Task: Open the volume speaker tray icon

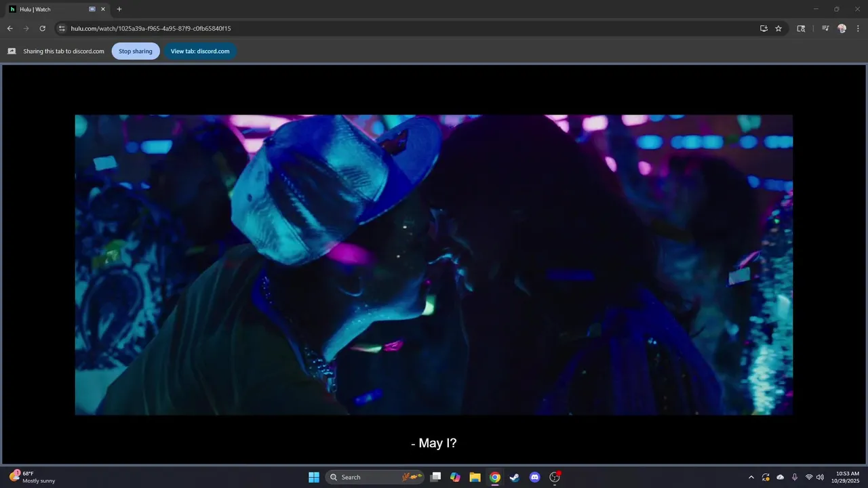Action: click(821, 477)
